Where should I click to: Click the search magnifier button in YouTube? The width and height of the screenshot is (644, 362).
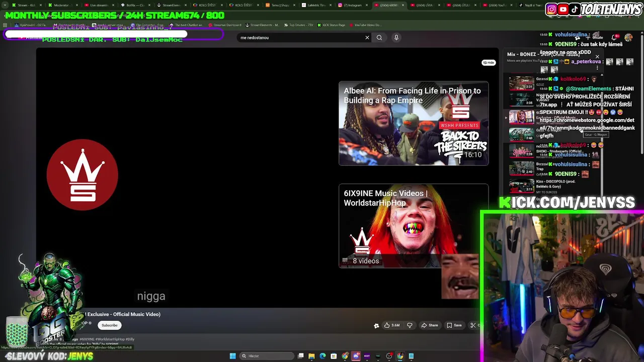[379, 37]
